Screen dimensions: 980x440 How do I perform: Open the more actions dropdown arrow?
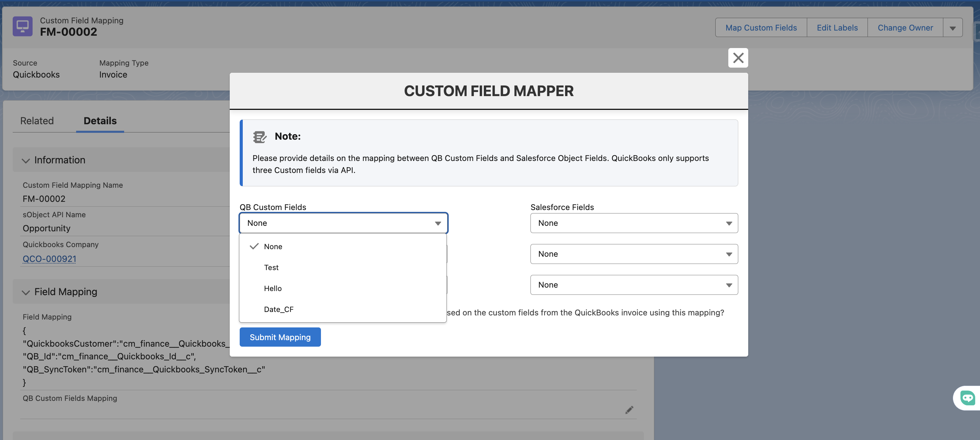click(x=953, y=28)
